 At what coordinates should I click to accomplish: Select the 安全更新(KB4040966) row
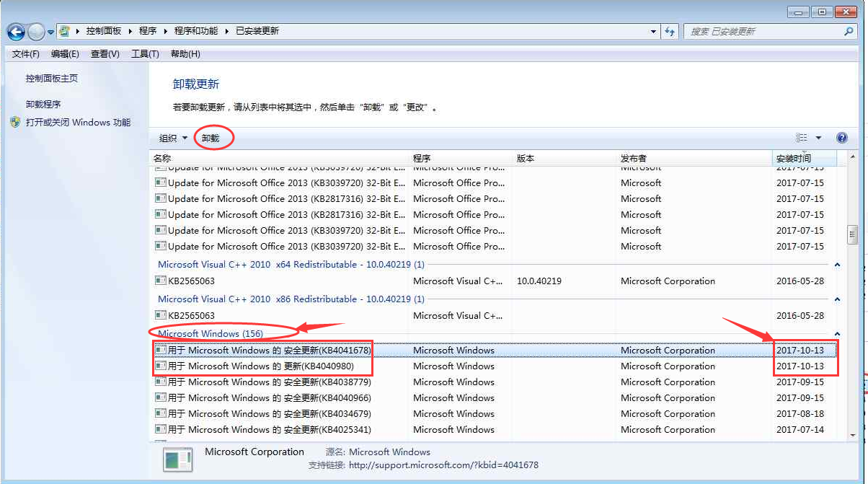tap(495, 397)
